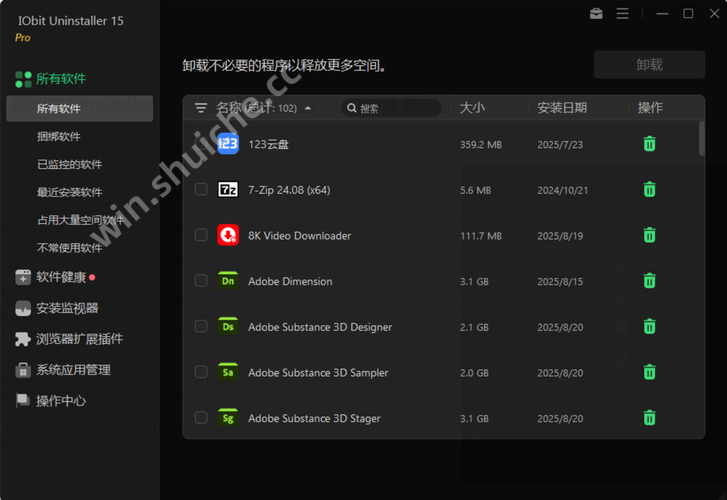
Task: Click the 111.7 MB size value
Action: pos(481,236)
